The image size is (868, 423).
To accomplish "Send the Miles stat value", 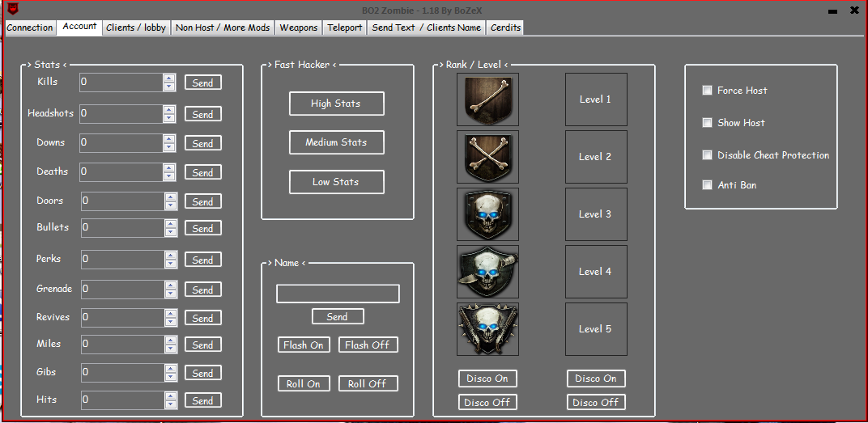I will pyautogui.click(x=203, y=345).
